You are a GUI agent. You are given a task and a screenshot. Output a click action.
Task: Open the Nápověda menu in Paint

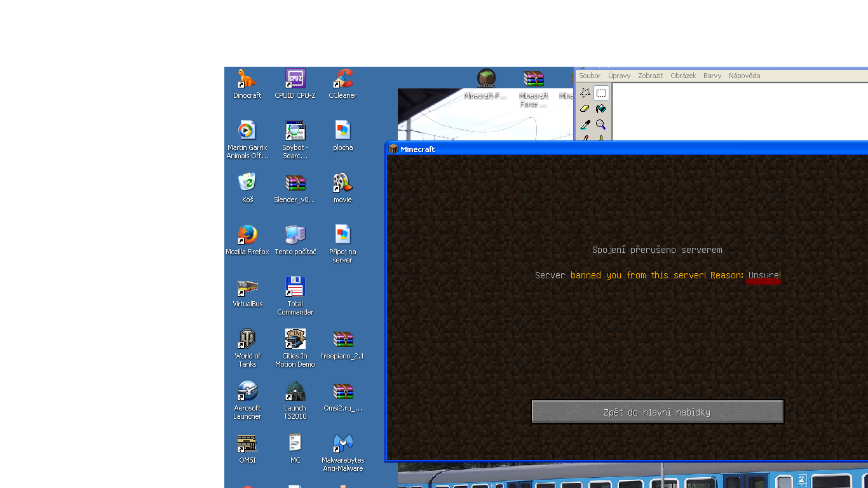(744, 76)
